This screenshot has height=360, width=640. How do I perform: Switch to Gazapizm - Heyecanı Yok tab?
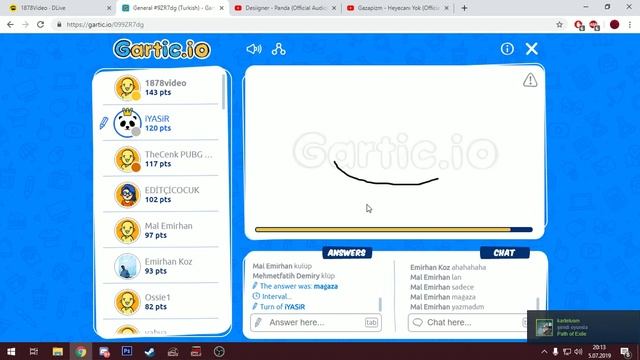398,8
